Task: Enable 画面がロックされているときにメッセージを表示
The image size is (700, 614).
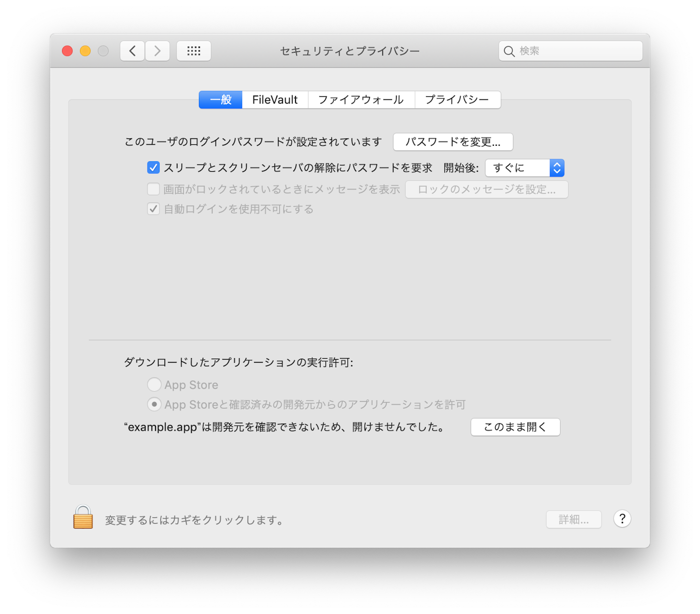Action: coord(153,189)
